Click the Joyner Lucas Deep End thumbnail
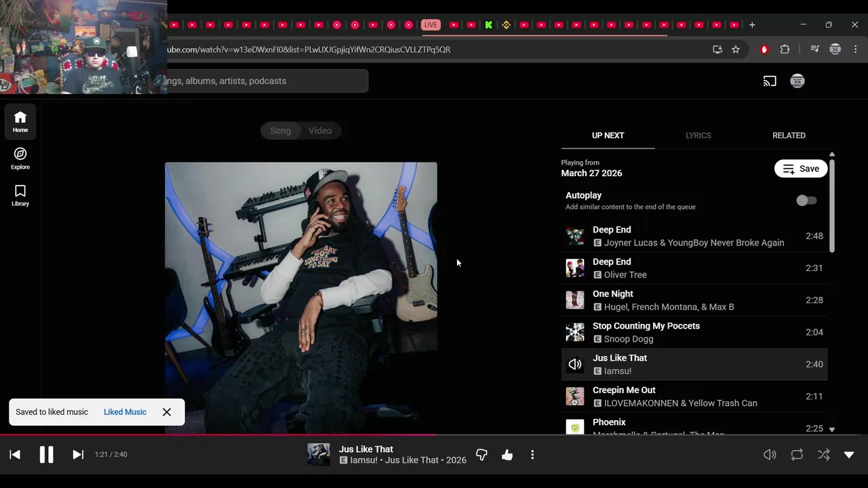868x488 pixels. coord(575,236)
